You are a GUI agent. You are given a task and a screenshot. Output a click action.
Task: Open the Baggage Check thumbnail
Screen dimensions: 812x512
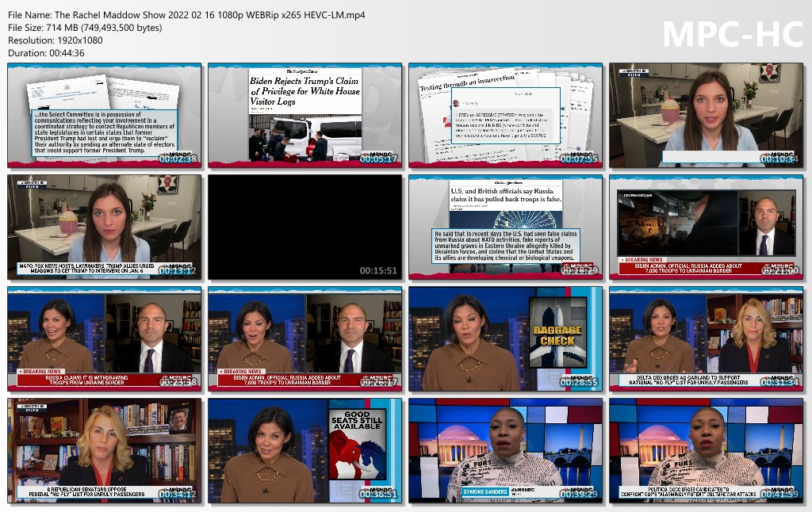click(505, 338)
